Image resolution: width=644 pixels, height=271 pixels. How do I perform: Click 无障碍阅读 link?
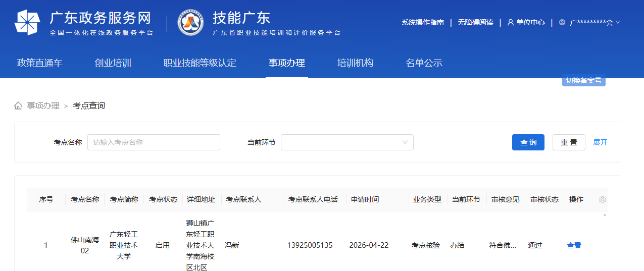475,22
